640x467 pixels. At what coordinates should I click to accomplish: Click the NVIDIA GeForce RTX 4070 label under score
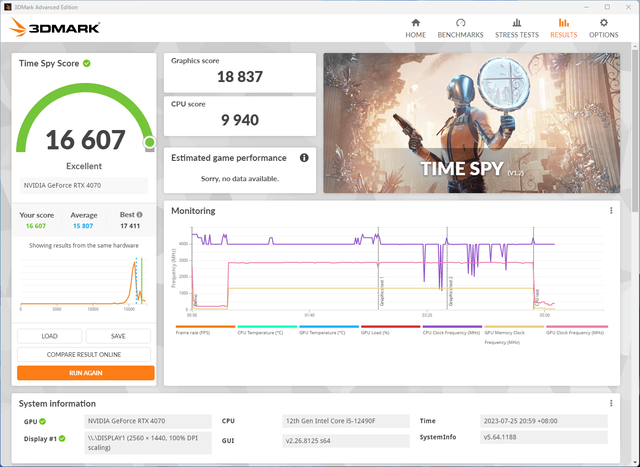point(84,185)
